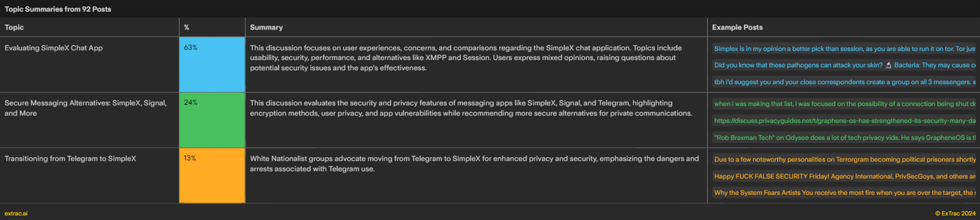
Task: Select the 'Evaluating SimpleX Chat App' topic
Action: [x=53, y=48]
